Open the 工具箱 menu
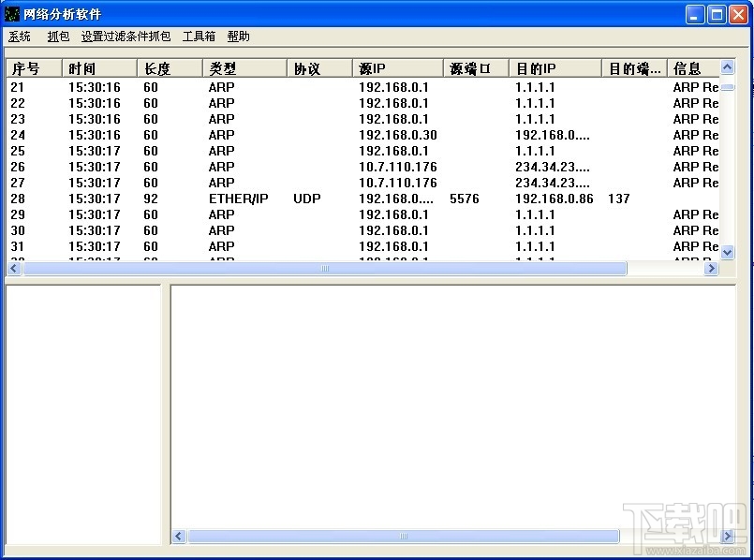754x560 pixels. click(x=200, y=37)
